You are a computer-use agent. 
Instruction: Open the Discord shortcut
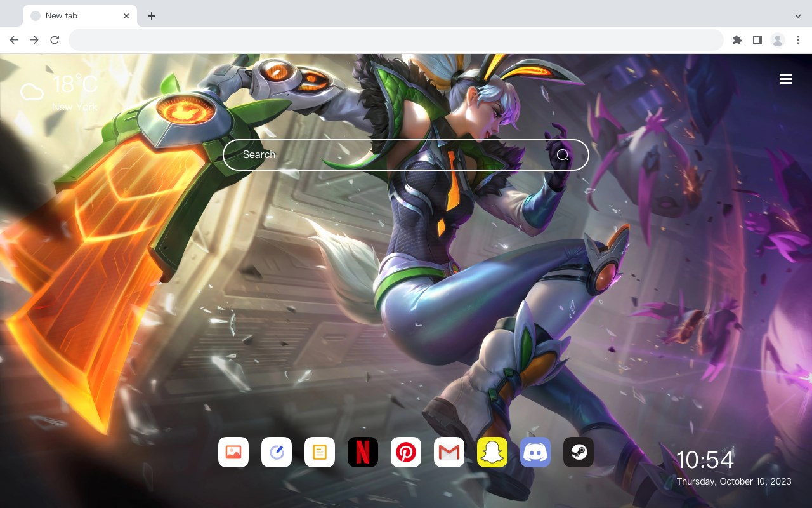click(535, 452)
